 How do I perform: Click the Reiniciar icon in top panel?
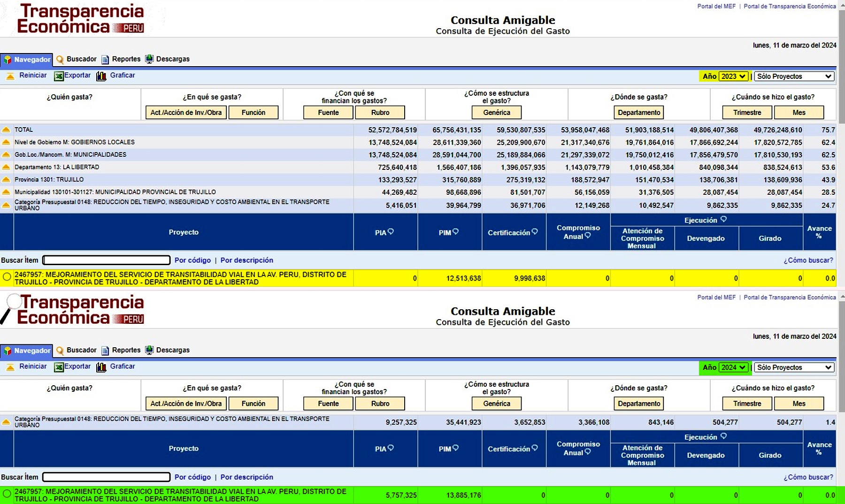pos(10,76)
